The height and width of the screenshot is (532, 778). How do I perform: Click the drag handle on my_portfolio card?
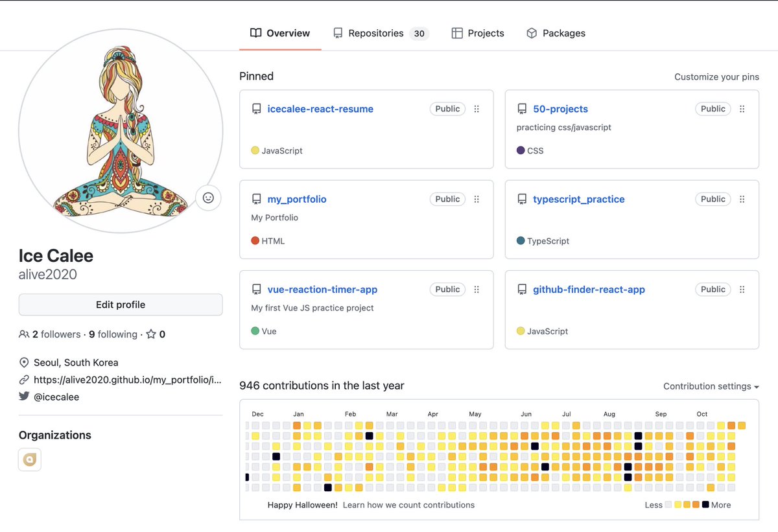[x=477, y=199]
